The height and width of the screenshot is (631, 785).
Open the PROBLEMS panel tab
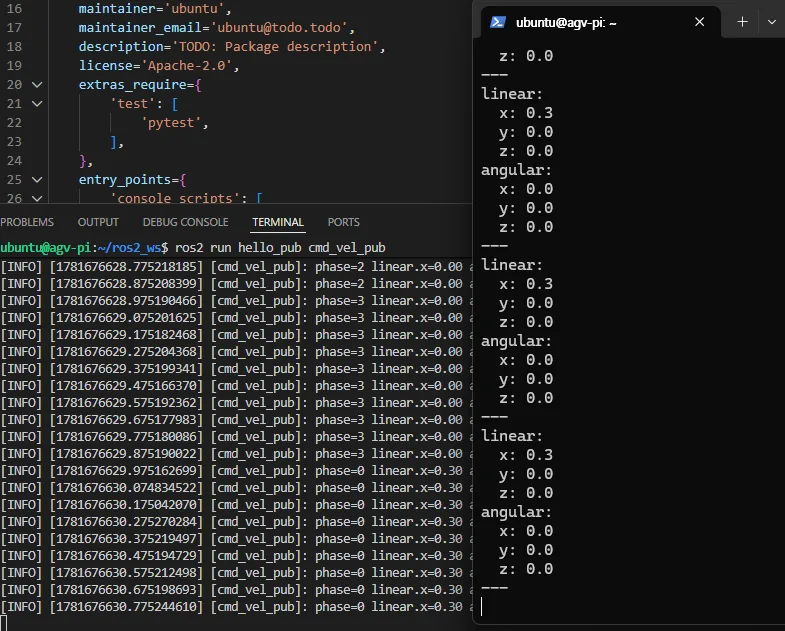tap(27, 222)
